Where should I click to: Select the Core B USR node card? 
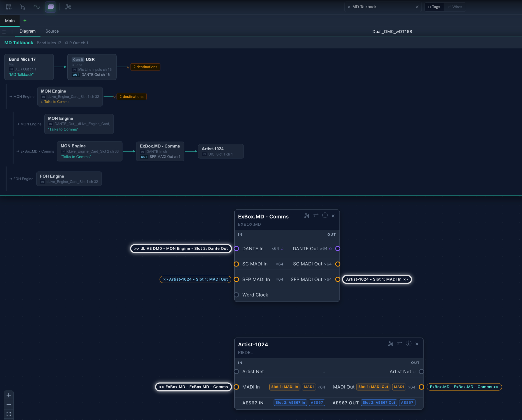click(92, 67)
